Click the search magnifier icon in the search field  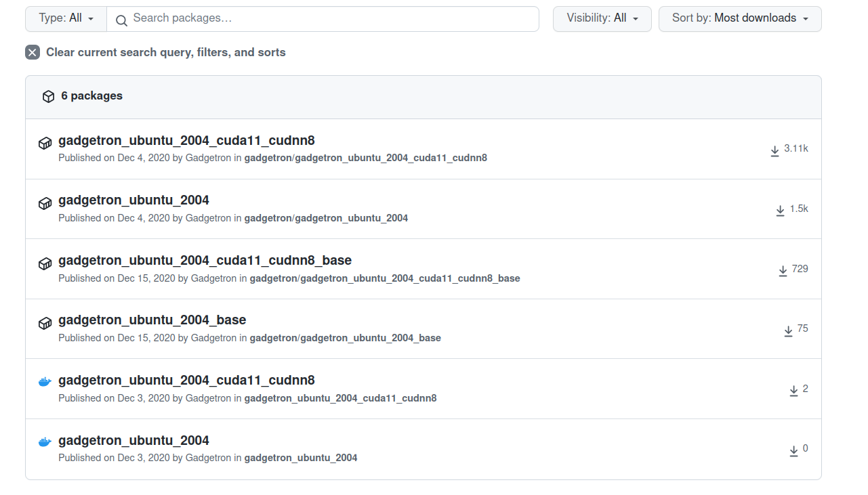coord(121,21)
